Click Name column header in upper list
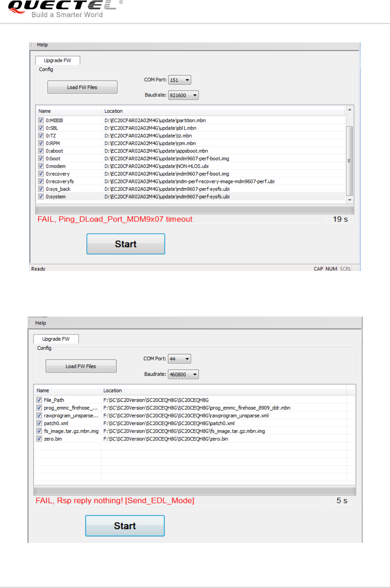Image resolution: width=390 pixels, height=588 pixels. pyautogui.click(x=69, y=111)
